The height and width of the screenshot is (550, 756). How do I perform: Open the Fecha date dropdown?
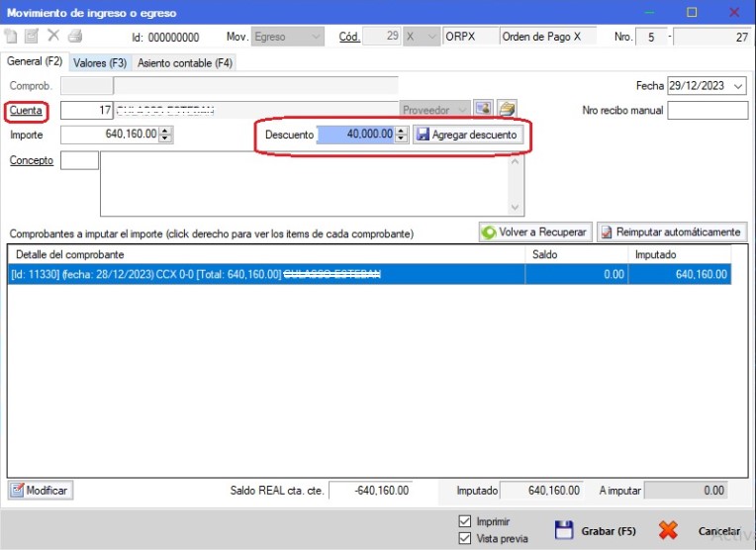739,86
